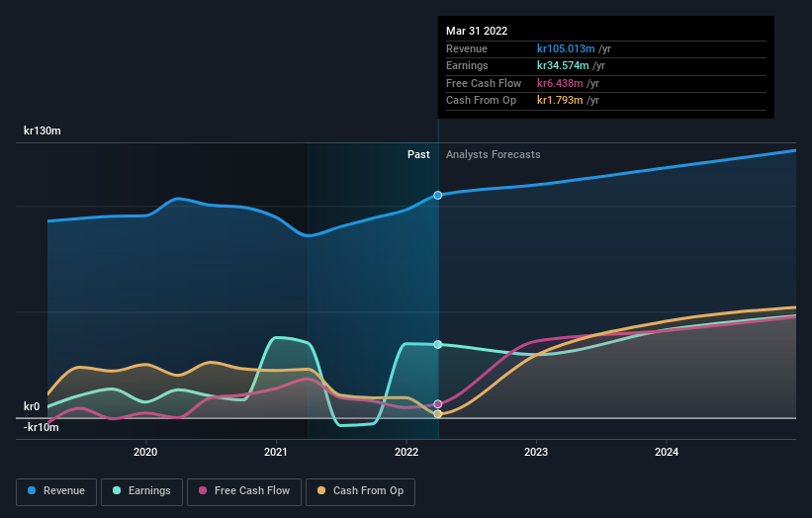The width and height of the screenshot is (812, 518).
Task: Select the Earnings data point marker on chart
Action: click(x=438, y=345)
